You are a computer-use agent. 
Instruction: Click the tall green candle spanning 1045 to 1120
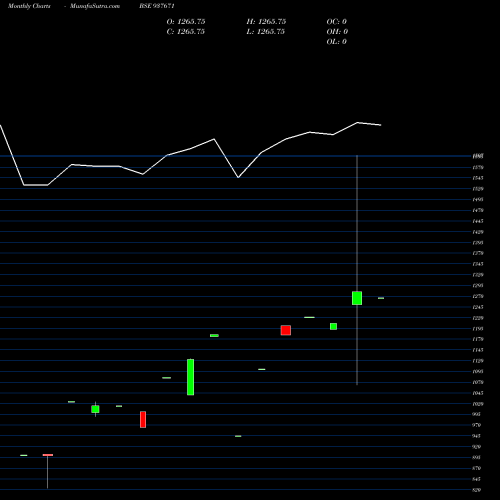point(190,377)
